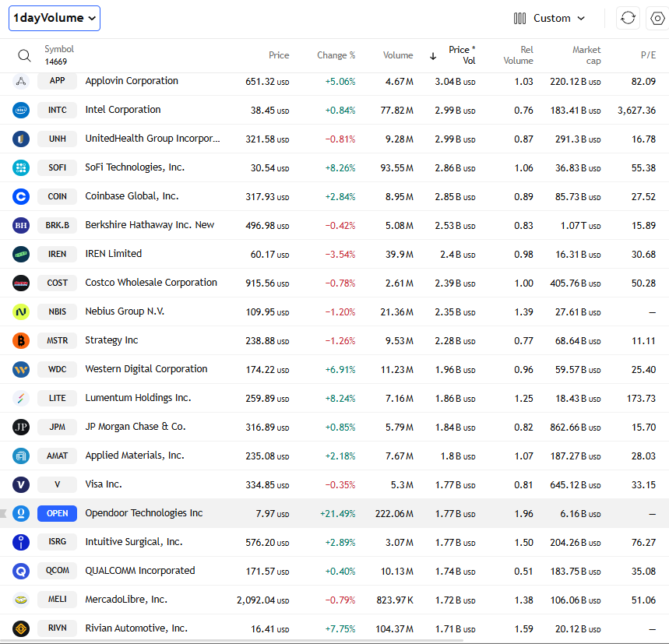669x644 pixels.
Task: Sort by Market cap column header
Action: point(586,55)
